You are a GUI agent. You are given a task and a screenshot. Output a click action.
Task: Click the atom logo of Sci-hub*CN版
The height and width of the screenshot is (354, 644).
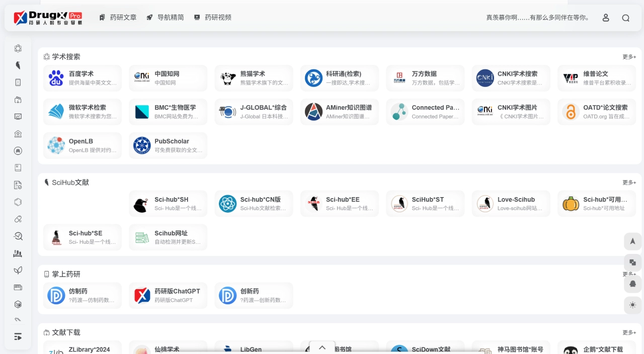[x=228, y=204]
